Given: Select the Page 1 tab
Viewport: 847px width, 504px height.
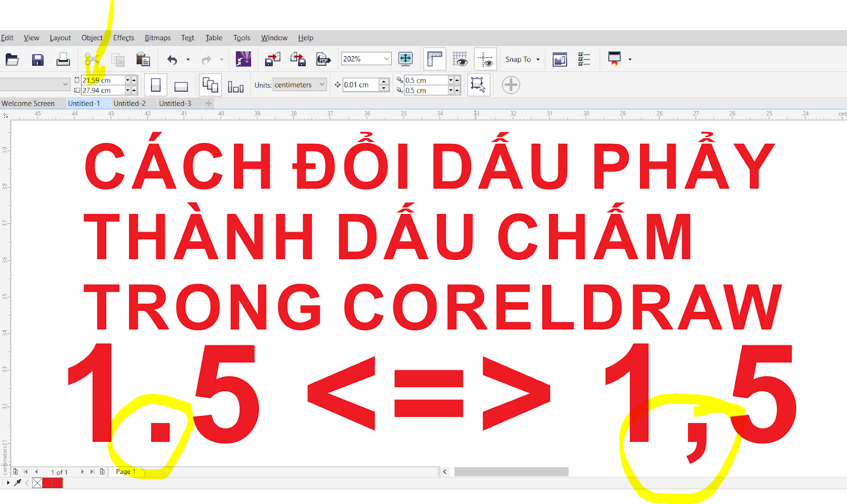Looking at the screenshot, I should pyautogui.click(x=126, y=471).
